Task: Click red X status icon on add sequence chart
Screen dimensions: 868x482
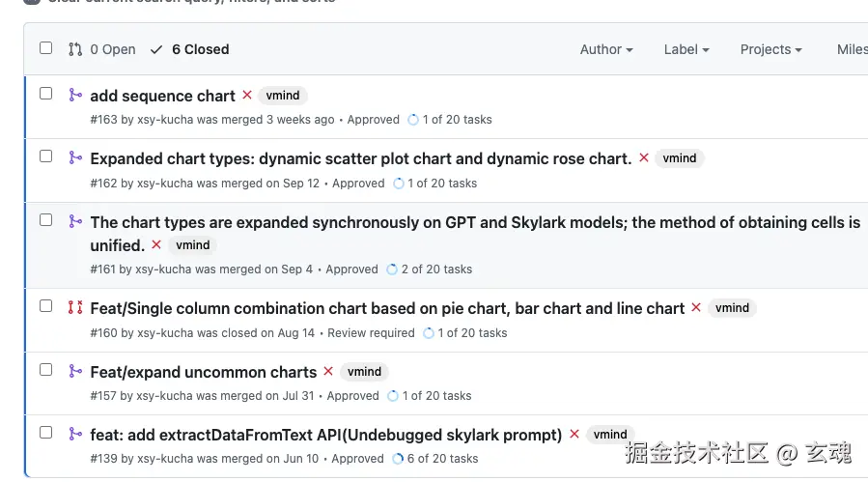Action: click(247, 95)
